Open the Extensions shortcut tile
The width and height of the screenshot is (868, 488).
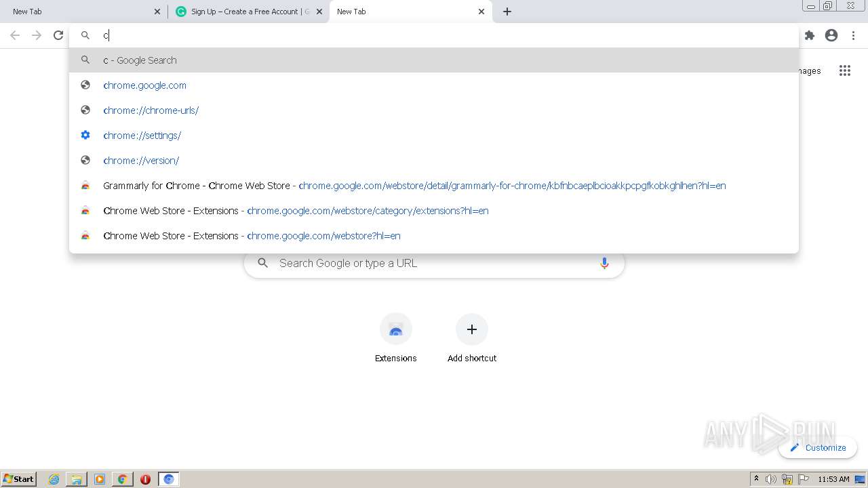[396, 338]
